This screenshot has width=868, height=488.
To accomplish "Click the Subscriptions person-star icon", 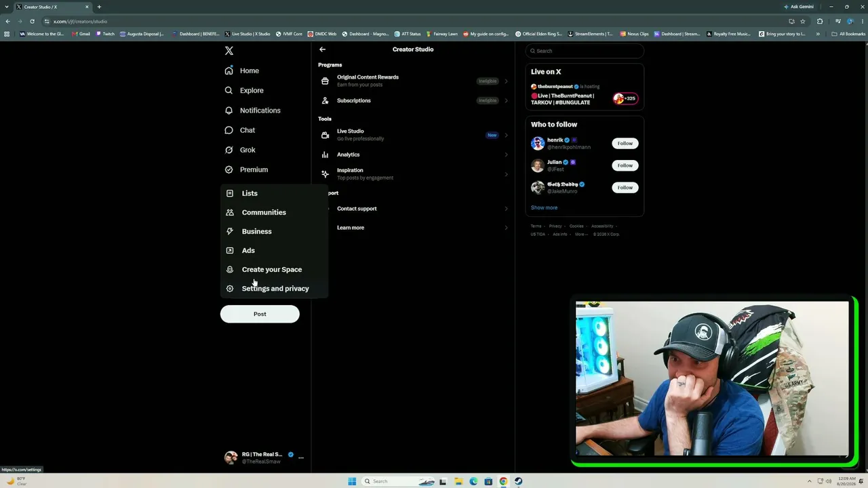I will click(325, 100).
